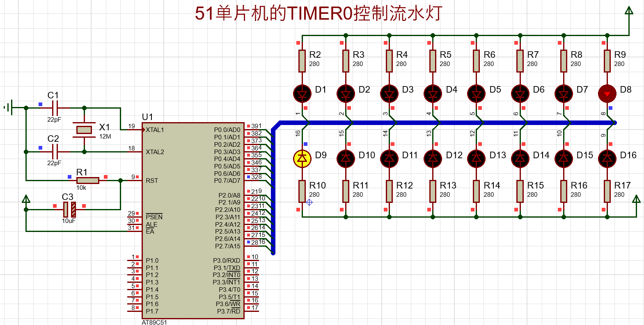Click the R13 resistor label
This screenshot has height=325, width=644.
[x=448, y=185]
